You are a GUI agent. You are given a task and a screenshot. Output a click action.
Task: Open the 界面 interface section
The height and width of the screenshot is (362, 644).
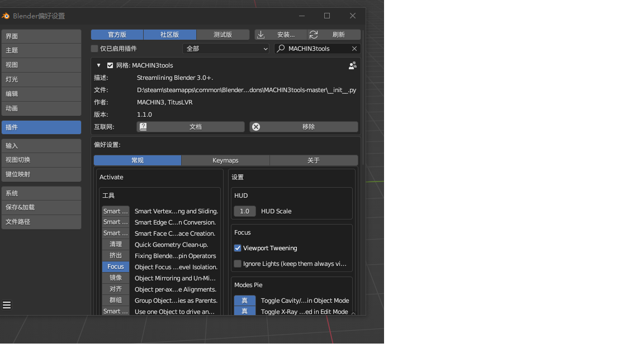click(x=41, y=36)
